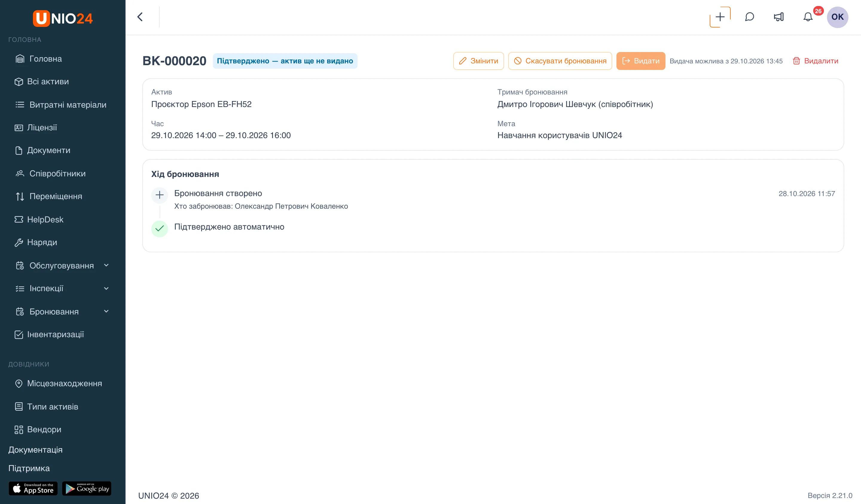
Task: Click green checkmark icon for Підтверджено автоматично
Action: coord(160,229)
